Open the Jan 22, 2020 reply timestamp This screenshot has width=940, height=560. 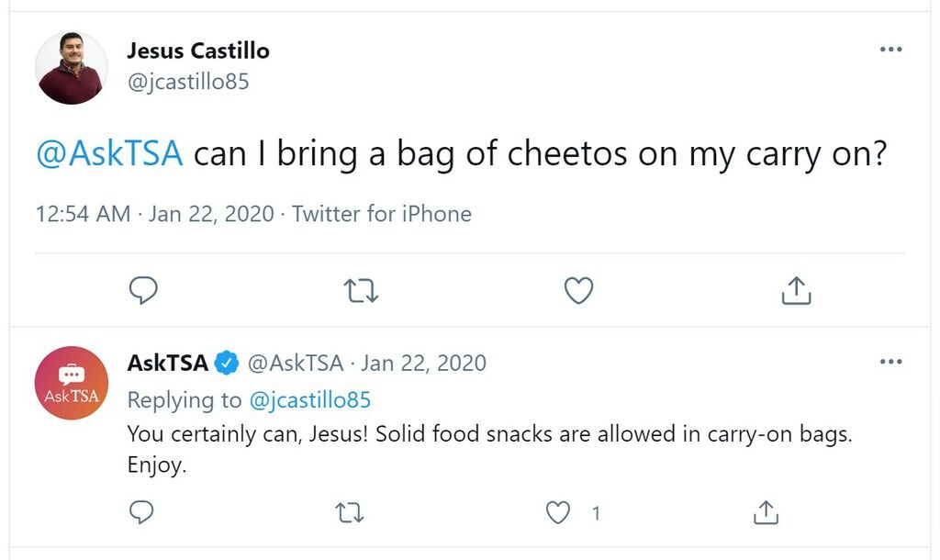pyautogui.click(x=424, y=363)
